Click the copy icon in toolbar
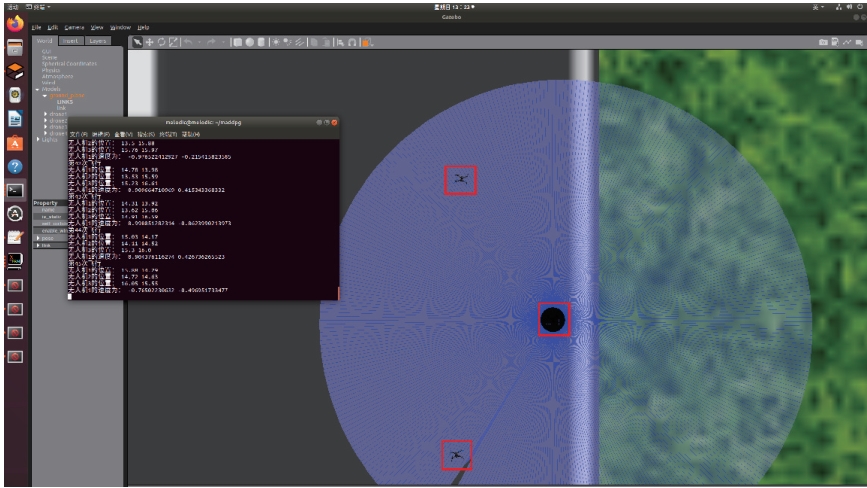This screenshot has height=488, width=867. (314, 42)
